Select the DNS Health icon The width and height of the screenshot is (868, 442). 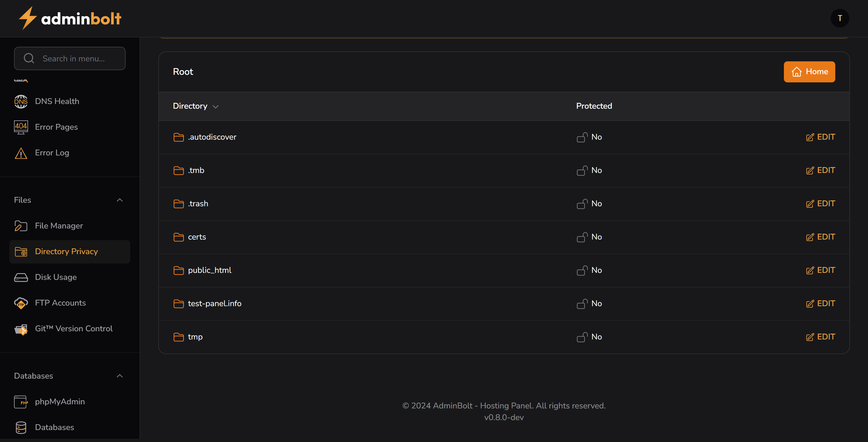click(21, 101)
